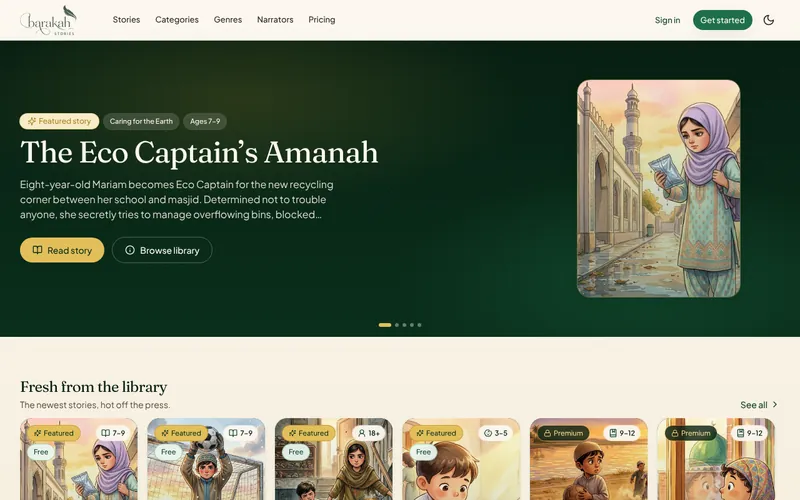Open the Categories navigation item
Viewport: 800px width, 500px height.
(x=177, y=20)
